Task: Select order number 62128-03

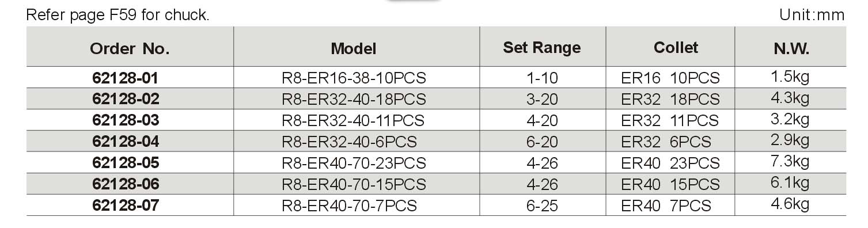Action: pyautogui.click(x=126, y=120)
